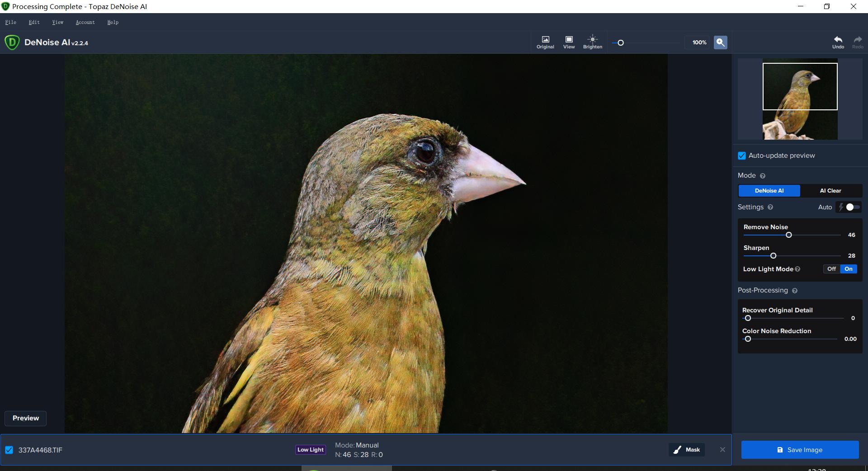Open the View layout options
The width and height of the screenshot is (868, 471).
[569, 42]
